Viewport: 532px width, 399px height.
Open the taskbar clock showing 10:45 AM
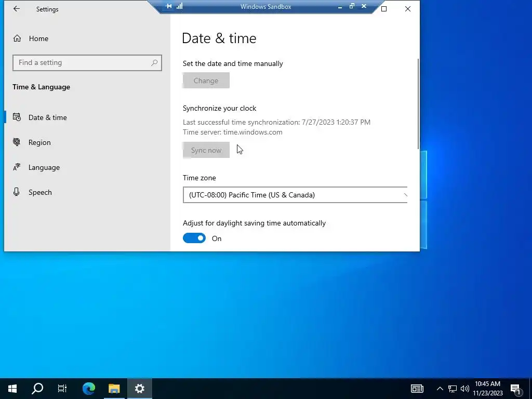tap(487, 389)
